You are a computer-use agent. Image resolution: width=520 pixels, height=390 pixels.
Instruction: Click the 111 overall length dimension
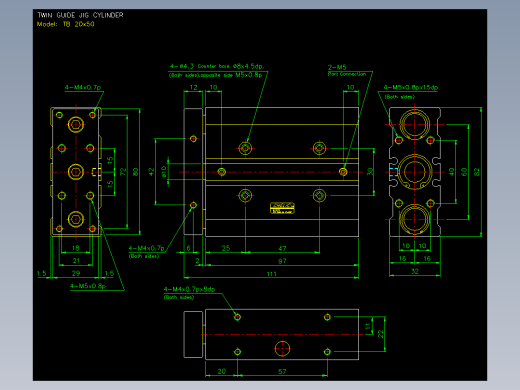[x=272, y=274]
